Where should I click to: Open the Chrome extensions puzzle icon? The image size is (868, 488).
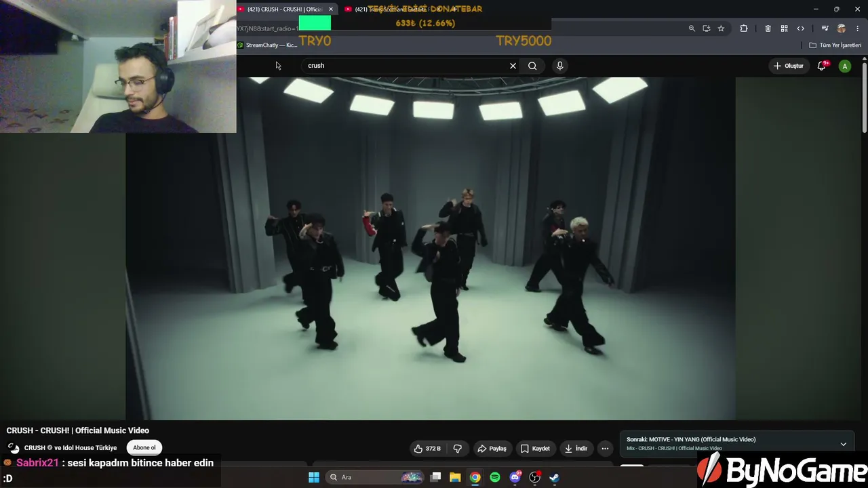(x=744, y=28)
